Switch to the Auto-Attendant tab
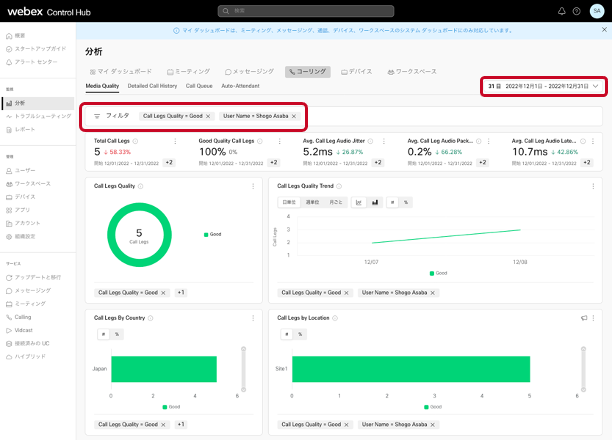Screen dimensions: 612x440 [x=240, y=86]
